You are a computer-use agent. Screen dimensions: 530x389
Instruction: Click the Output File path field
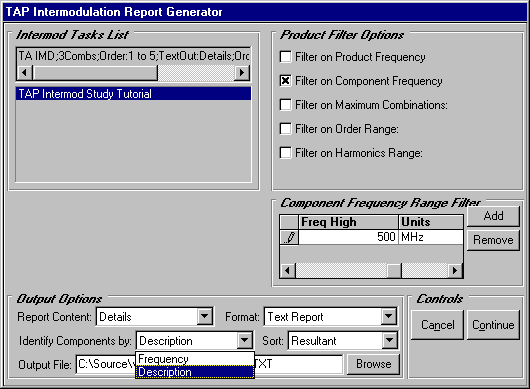(x=209, y=364)
